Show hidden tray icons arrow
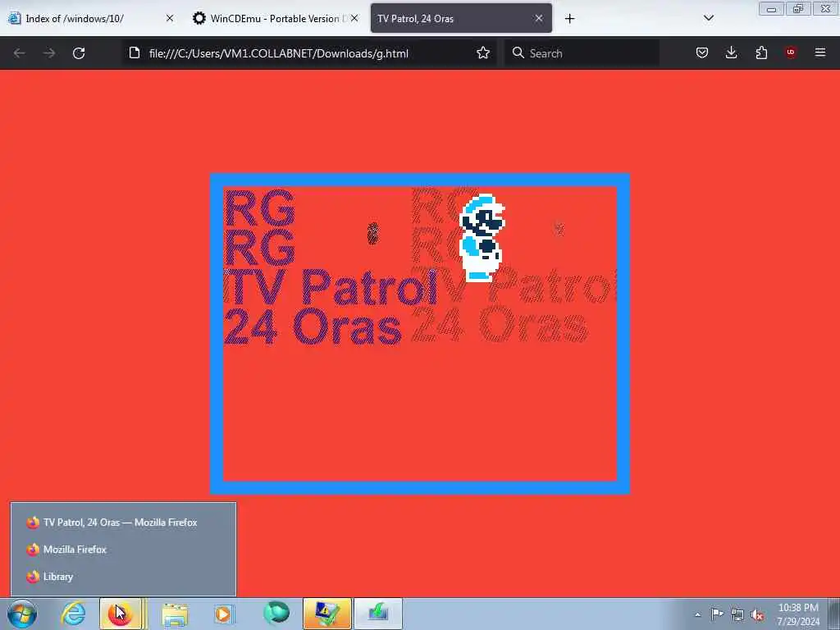The image size is (840, 630). tap(697, 614)
